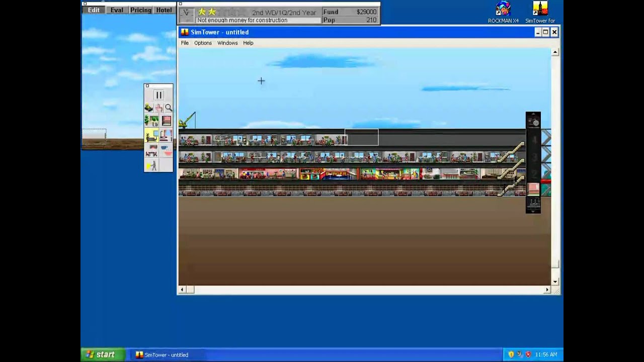Switch map view to Edit mode
Image resolution: width=644 pixels, height=362 pixels.
pyautogui.click(x=94, y=10)
